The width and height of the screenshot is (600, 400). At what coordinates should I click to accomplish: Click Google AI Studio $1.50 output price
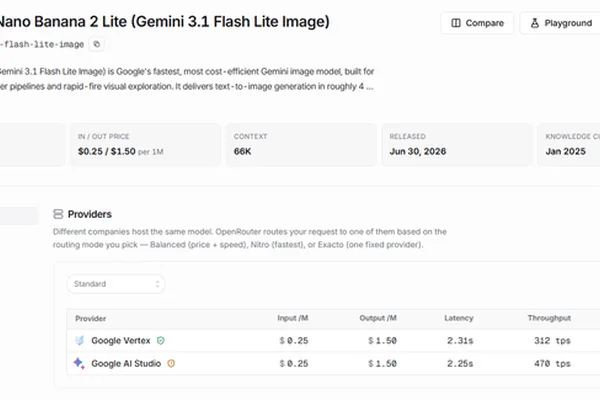tap(382, 364)
